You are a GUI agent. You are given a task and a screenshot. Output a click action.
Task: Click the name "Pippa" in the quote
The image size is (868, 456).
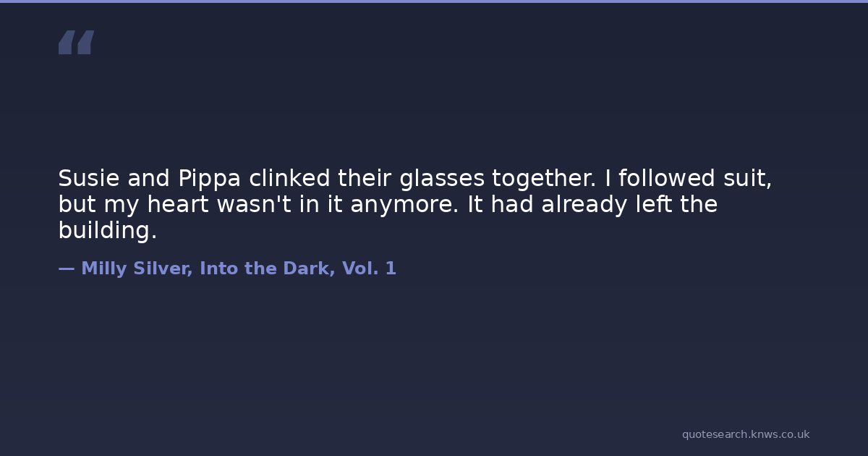click(209, 178)
